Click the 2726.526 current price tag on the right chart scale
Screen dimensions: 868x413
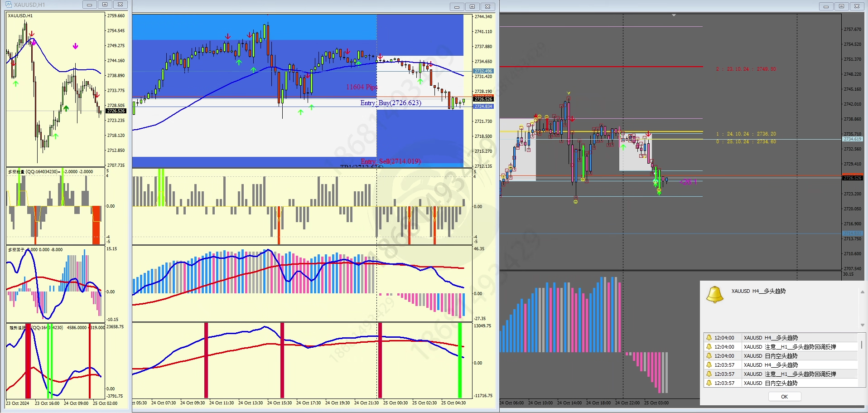(x=853, y=178)
